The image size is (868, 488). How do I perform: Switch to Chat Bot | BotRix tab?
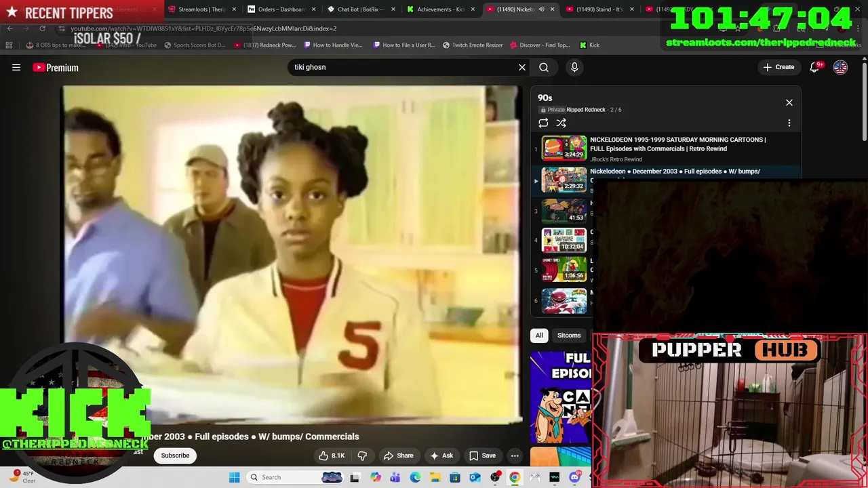point(361,9)
